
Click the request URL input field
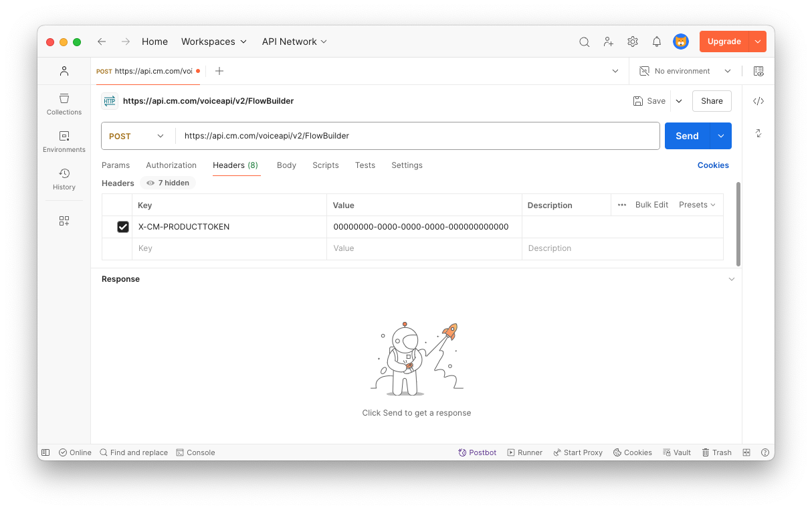417,136
